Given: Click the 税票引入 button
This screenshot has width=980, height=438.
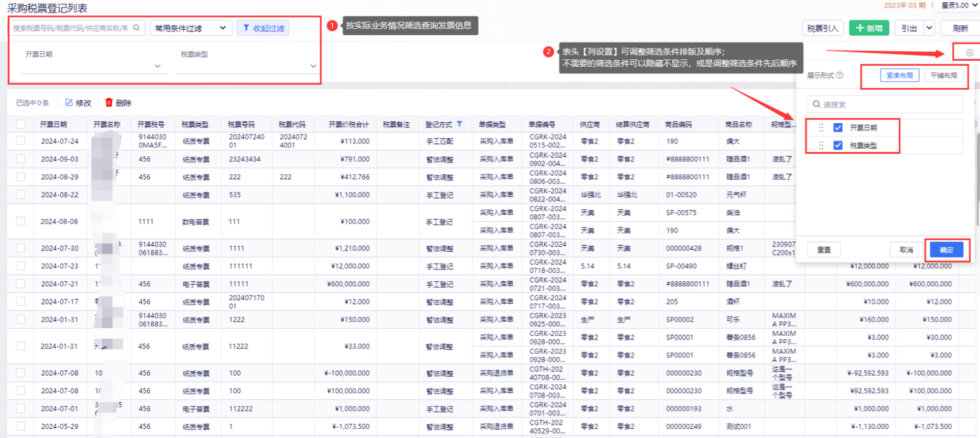Looking at the screenshot, I should pyautogui.click(x=822, y=28).
